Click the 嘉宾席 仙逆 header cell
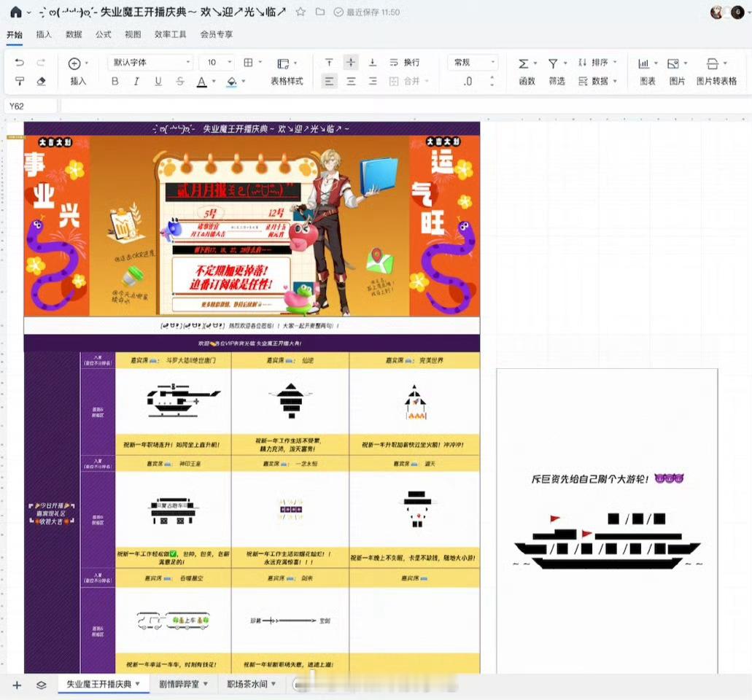Viewport: 752px width, 700px height. [x=290, y=360]
